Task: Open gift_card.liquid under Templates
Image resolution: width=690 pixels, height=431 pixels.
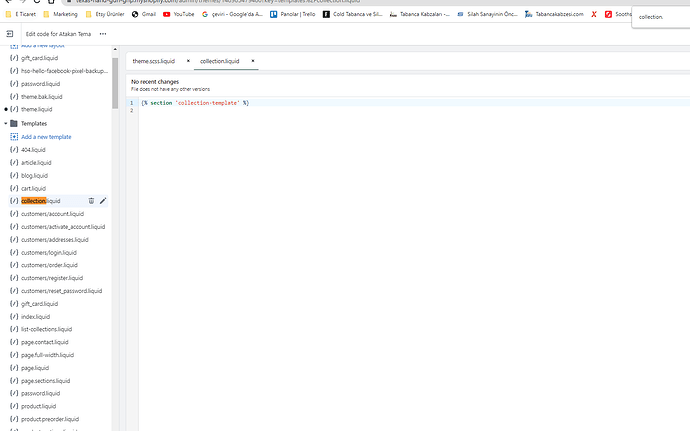Action: coord(39,304)
